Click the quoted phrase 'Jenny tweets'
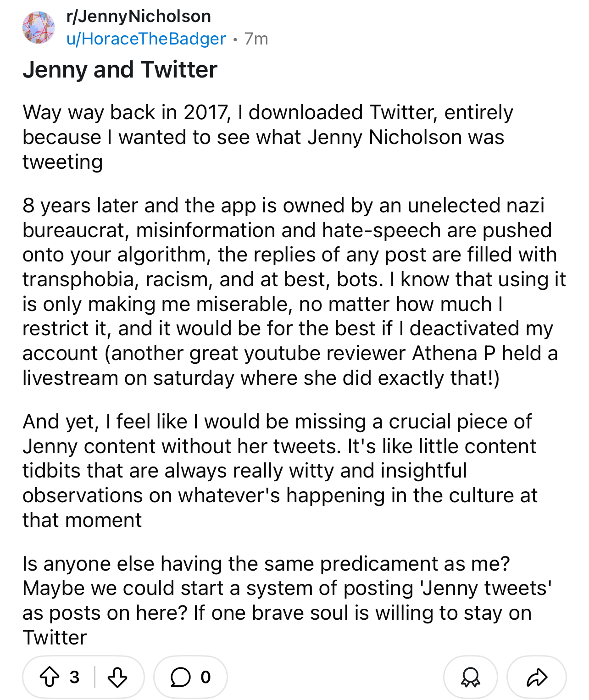 pyautogui.click(x=486, y=588)
